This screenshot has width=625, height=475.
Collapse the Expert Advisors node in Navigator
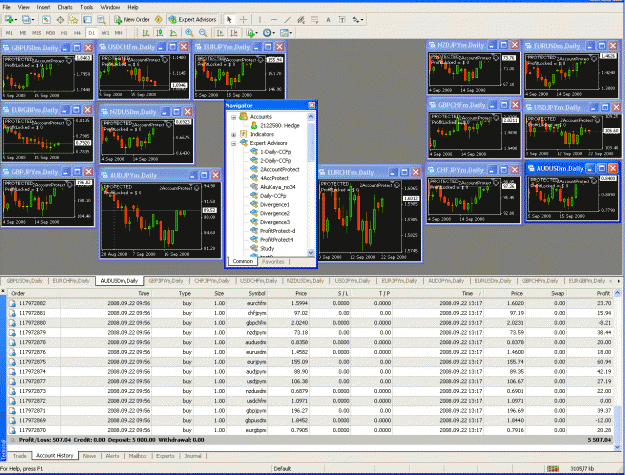click(234, 143)
